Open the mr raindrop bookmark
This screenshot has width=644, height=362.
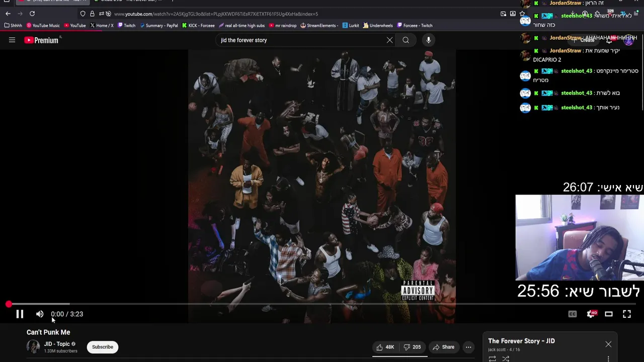(283, 26)
